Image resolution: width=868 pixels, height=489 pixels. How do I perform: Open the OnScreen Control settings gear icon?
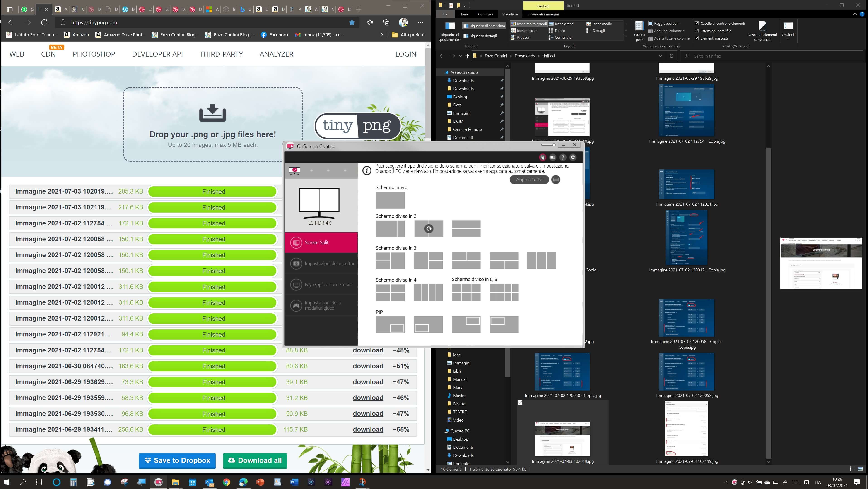coord(573,157)
